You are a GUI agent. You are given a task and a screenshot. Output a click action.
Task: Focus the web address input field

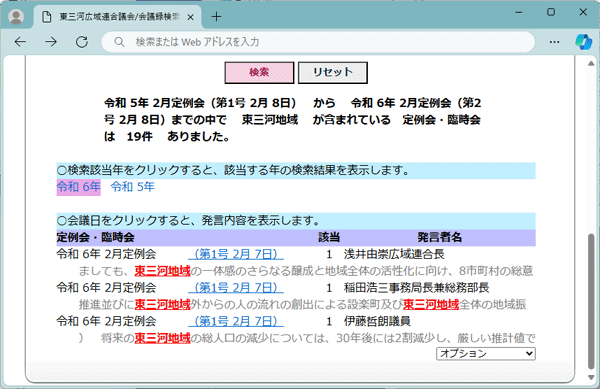(318, 42)
